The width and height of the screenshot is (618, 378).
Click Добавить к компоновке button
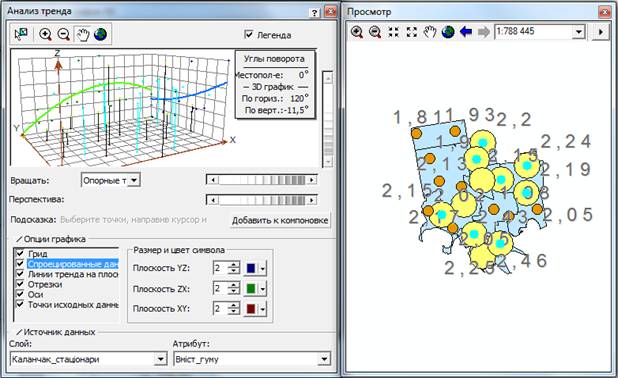pyautogui.click(x=280, y=220)
